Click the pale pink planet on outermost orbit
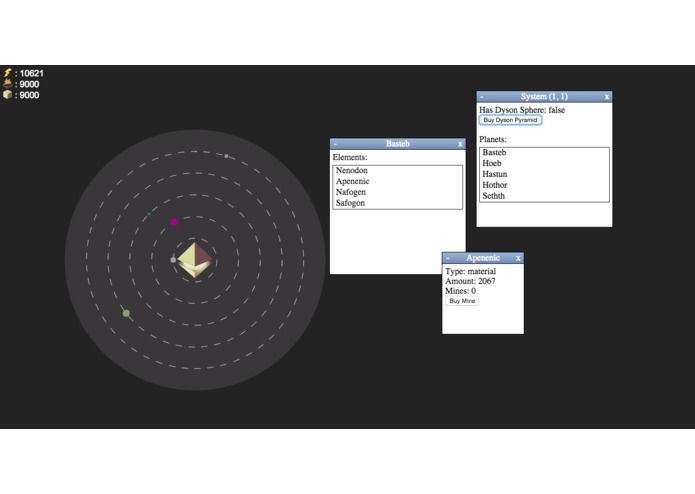 click(226, 156)
